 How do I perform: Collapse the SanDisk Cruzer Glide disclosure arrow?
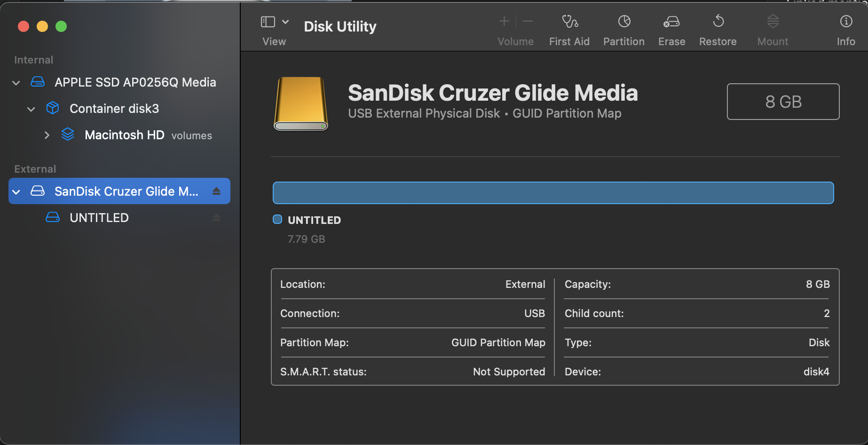click(16, 192)
